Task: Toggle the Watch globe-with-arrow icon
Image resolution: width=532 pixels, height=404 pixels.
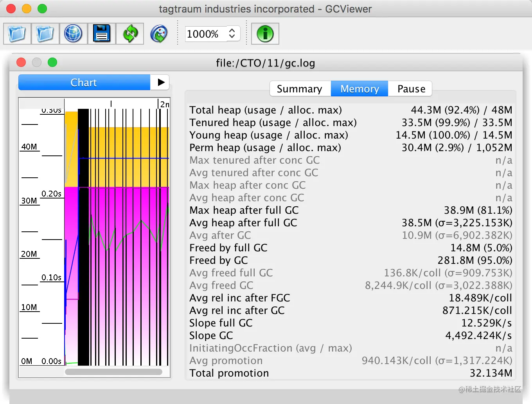Action: [x=159, y=34]
